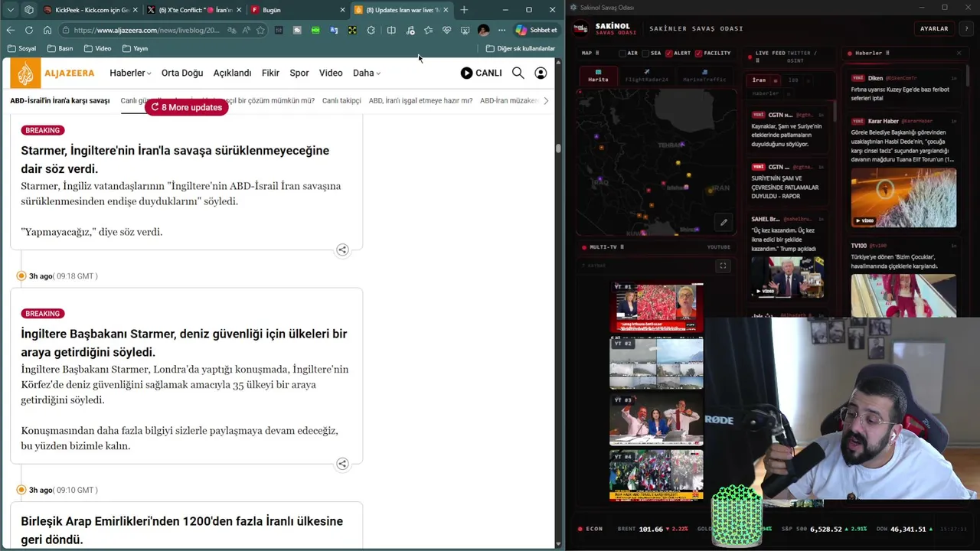
Task: Switch to Bugün browser tab
Action: point(298,10)
